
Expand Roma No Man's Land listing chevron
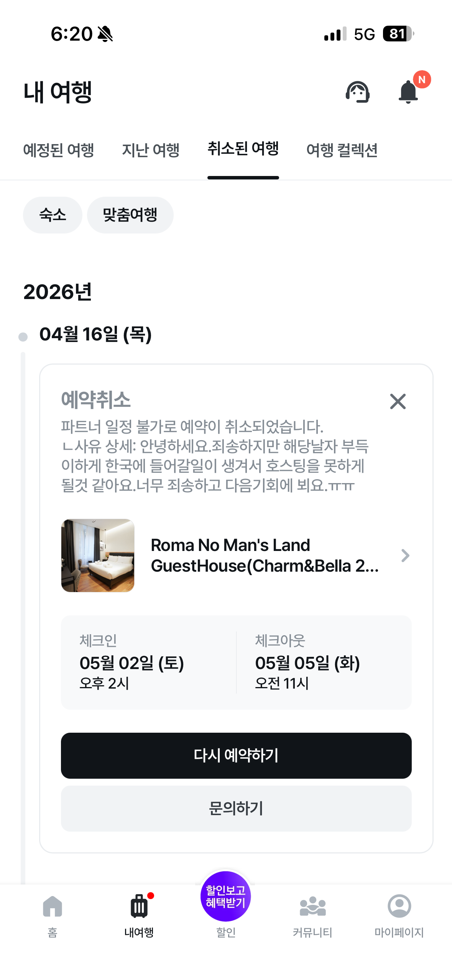pos(405,556)
